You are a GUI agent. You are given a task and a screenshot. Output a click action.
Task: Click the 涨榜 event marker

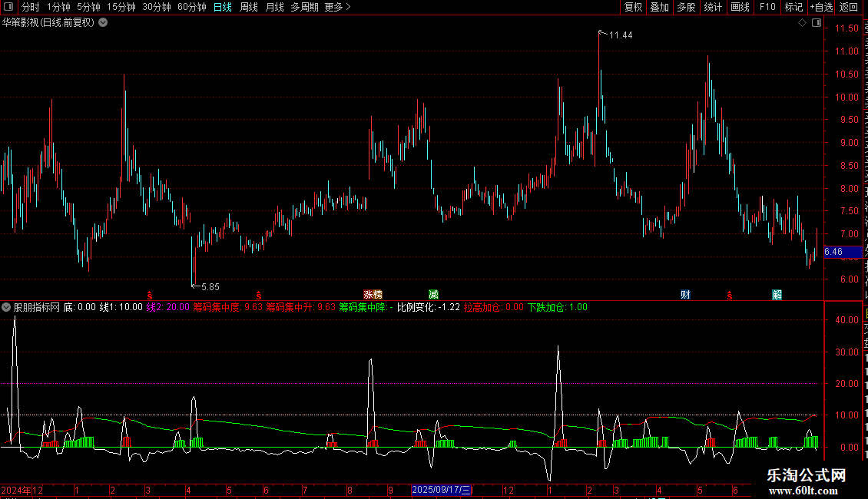(373, 295)
